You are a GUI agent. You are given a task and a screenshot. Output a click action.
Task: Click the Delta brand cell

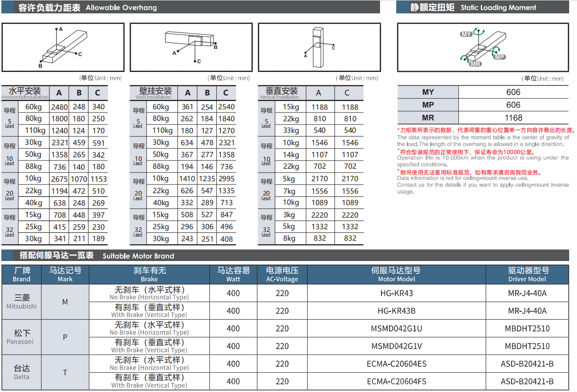click(x=22, y=372)
